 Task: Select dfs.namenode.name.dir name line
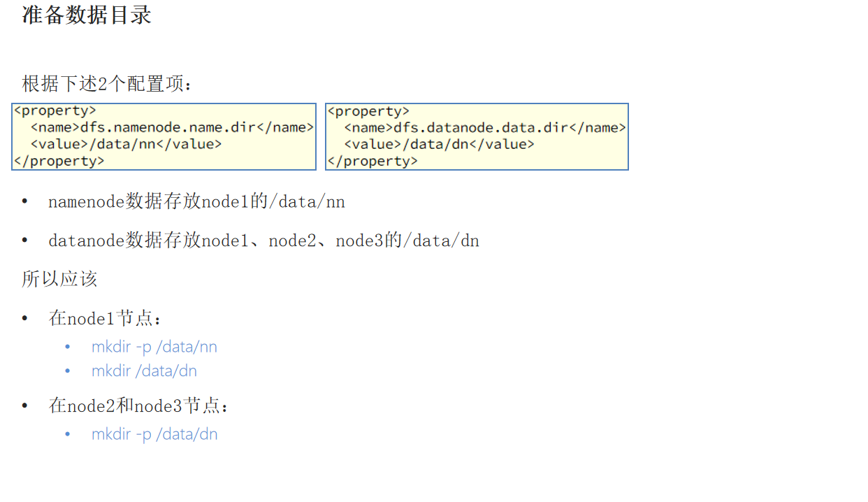[172, 127]
